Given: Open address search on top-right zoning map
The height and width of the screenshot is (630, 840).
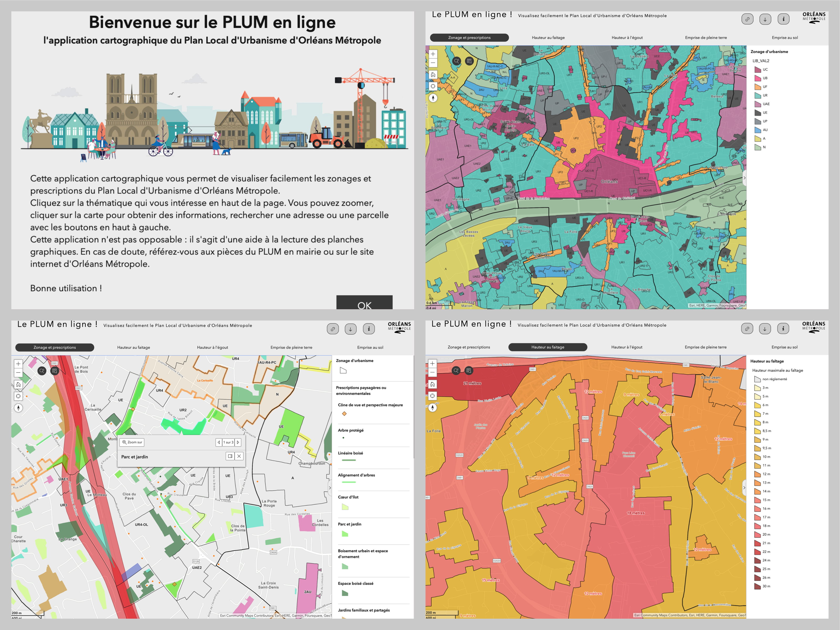Looking at the screenshot, I should (x=456, y=61).
